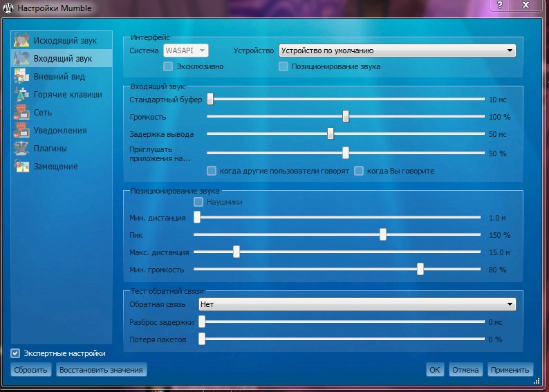Image resolution: width=549 pixels, height=392 pixels.
Task: Click the Мин. дистанция slider handle
Action: 197,217
